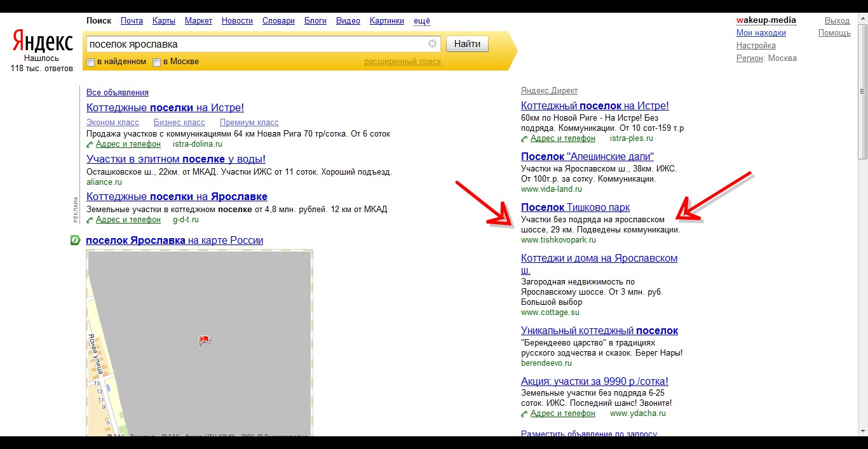
Task: Open 'Адрес и телефон' for www.ydacha.ru
Action: click(x=563, y=413)
